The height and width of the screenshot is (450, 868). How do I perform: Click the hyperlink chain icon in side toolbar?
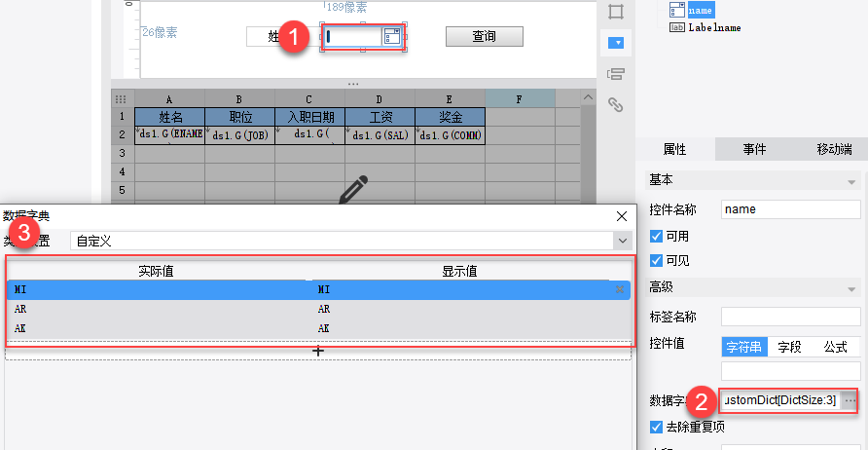tap(616, 103)
